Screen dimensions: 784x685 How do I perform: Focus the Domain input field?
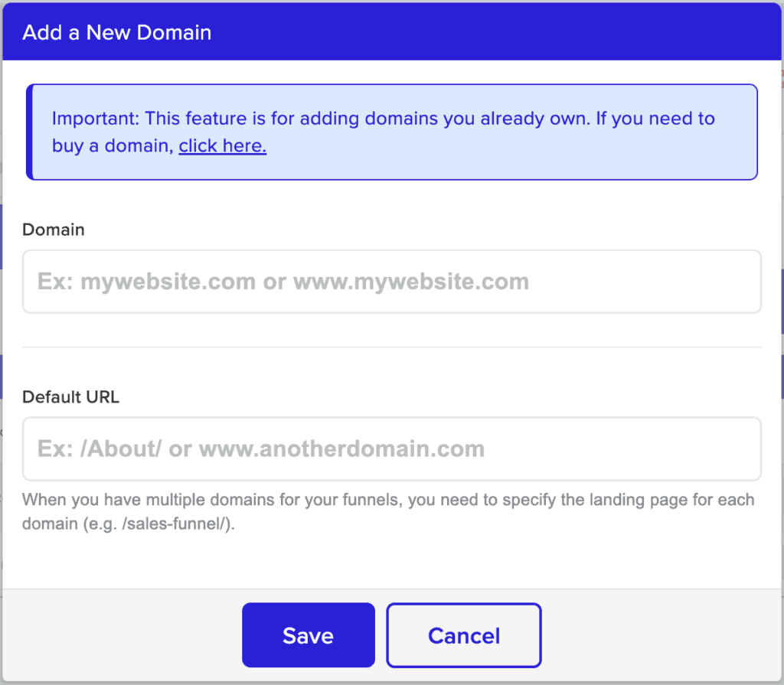(391, 282)
